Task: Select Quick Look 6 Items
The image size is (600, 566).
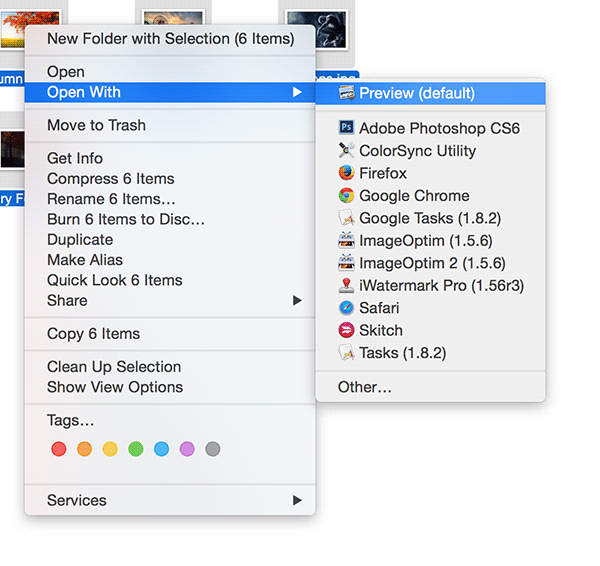Action: [x=170, y=280]
